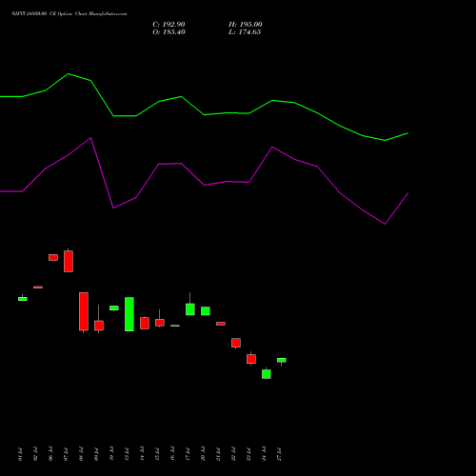Select the 01 Jul date axis label
This screenshot has height=476, width=476.
coord(20,454)
